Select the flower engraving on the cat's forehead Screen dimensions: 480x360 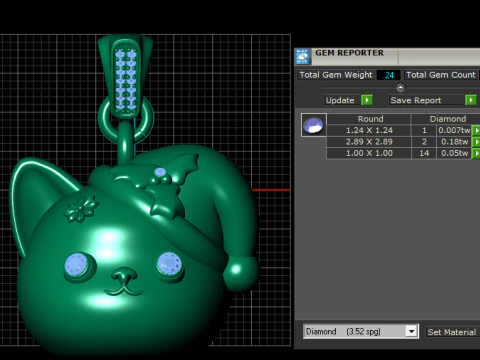click(81, 209)
